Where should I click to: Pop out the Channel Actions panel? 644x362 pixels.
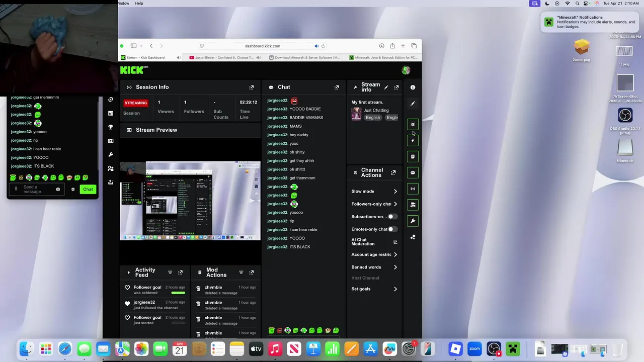[393, 173]
